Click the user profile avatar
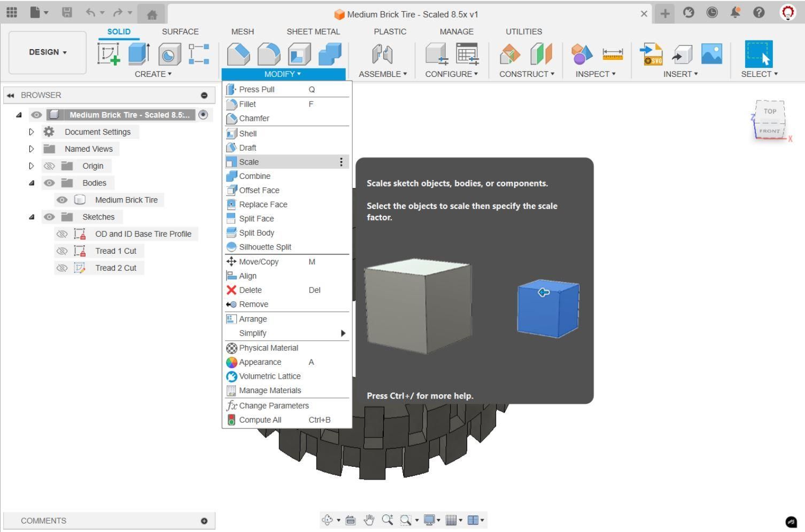Image resolution: width=805 pixels, height=532 pixels. 788,12
